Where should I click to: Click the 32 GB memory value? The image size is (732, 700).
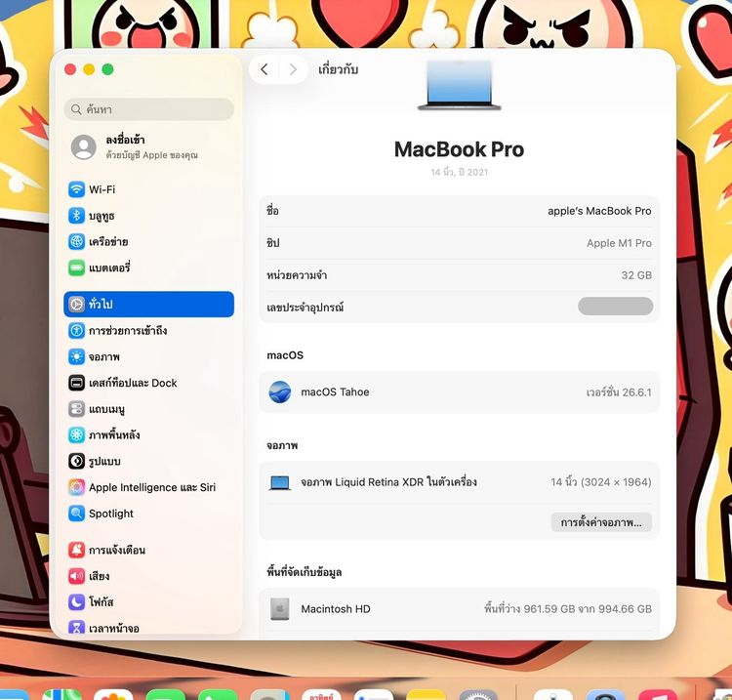click(636, 275)
